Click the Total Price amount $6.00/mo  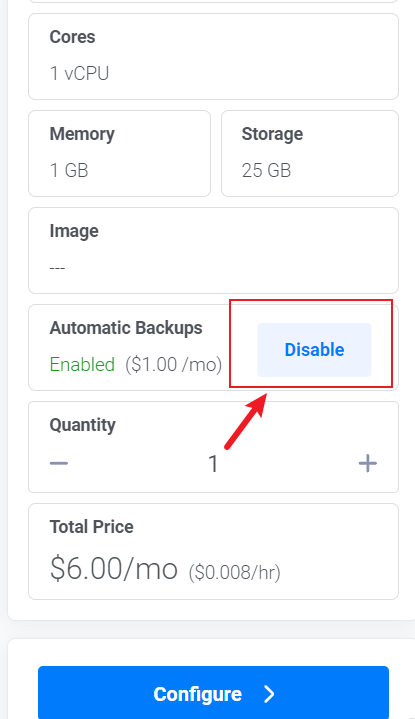click(114, 569)
